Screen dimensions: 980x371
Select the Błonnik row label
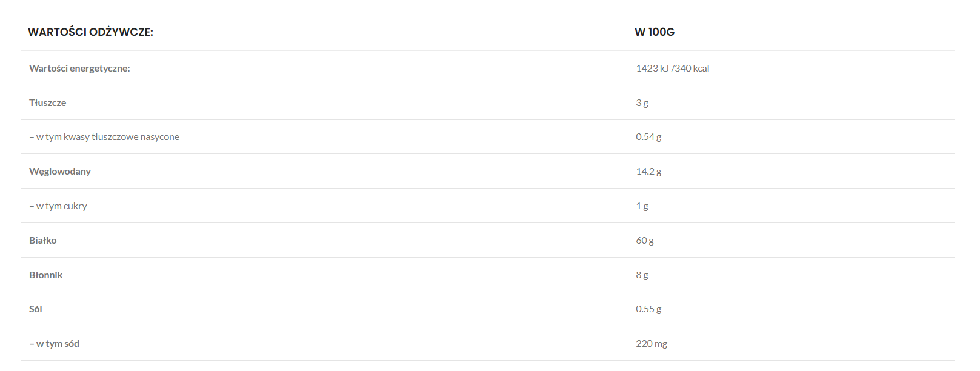coord(45,275)
